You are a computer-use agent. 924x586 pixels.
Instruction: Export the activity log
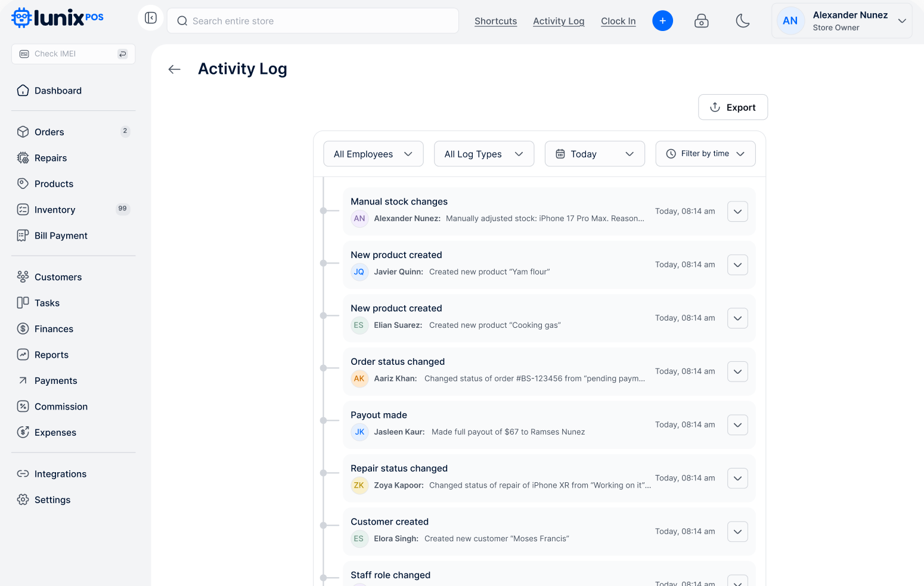[733, 107]
